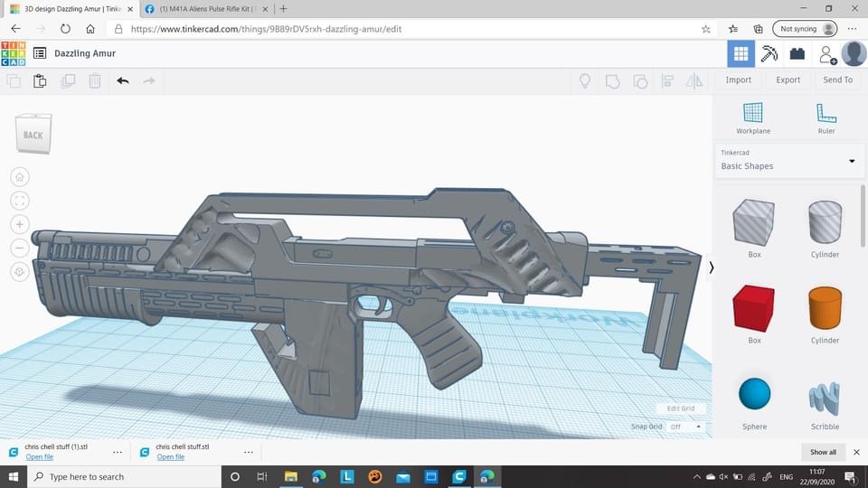Click the Edit Grid button

(680, 408)
